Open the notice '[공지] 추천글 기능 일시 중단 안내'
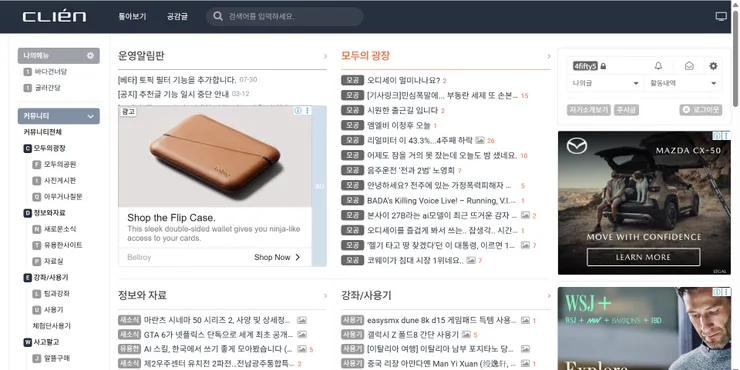 173,93
